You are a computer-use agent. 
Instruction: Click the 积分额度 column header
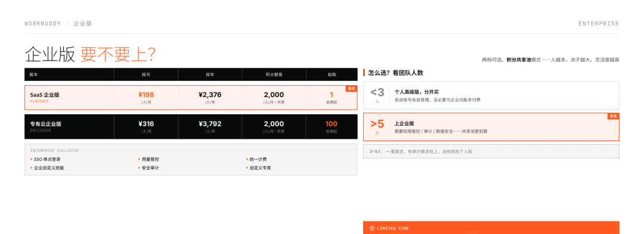274,74
